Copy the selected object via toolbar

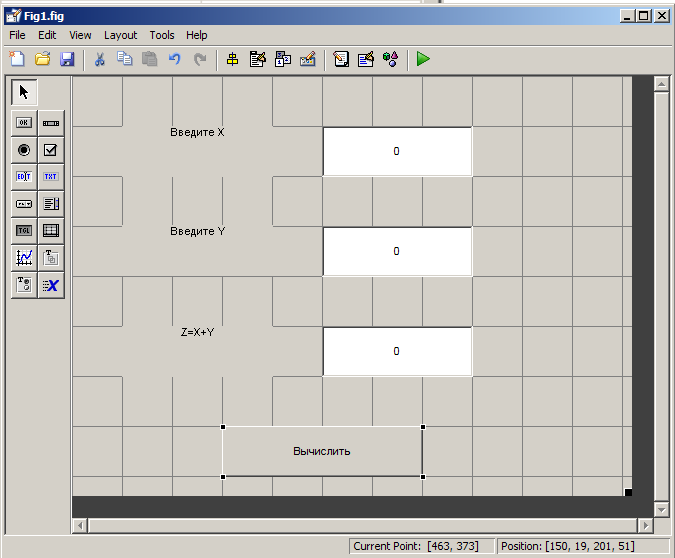[x=124, y=59]
